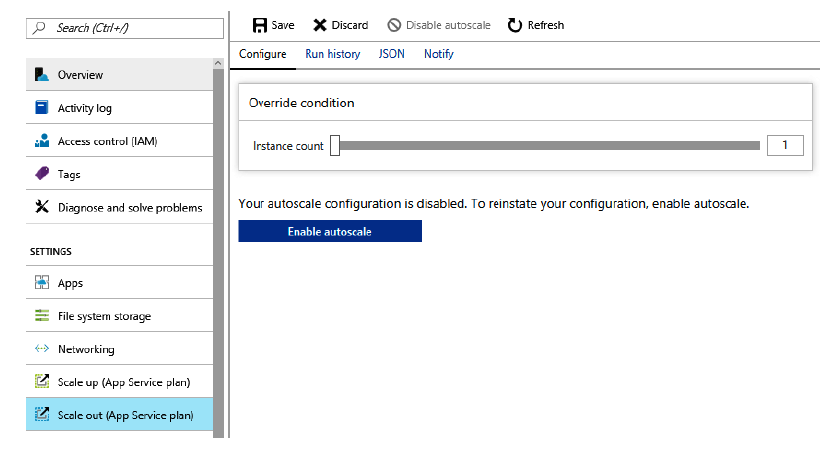Select Scale out (App Service plan)

click(125, 415)
